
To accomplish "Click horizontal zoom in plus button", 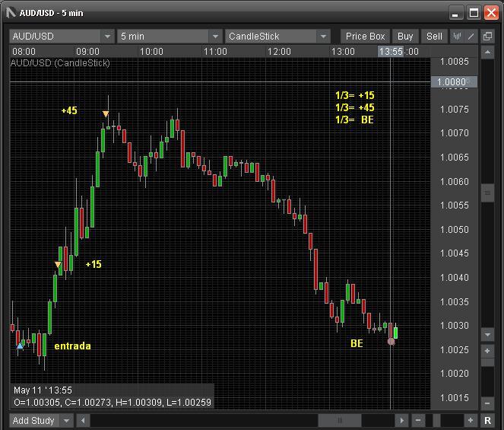I will tap(471, 420).
